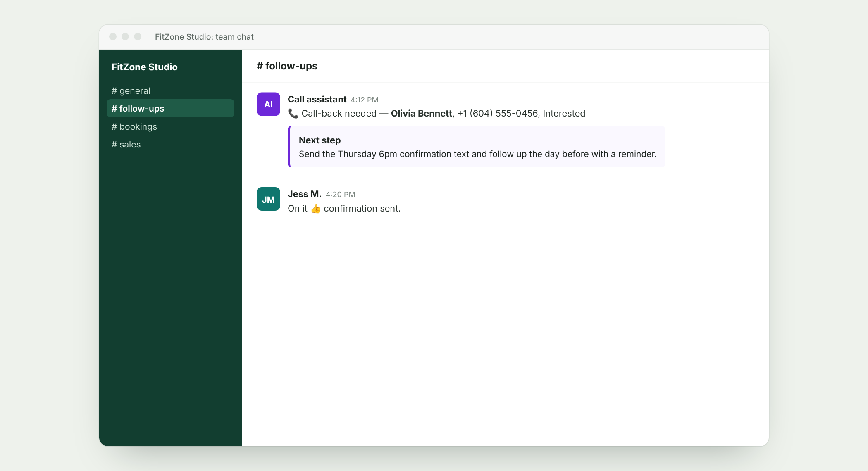Viewport: 868px width, 471px height.
Task: Click the purple AI avatar icon
Action: click(268, 104)
